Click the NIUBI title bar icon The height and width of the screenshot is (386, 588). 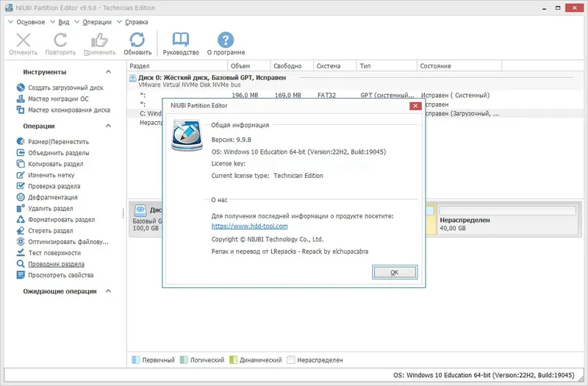tap(9, 7)
